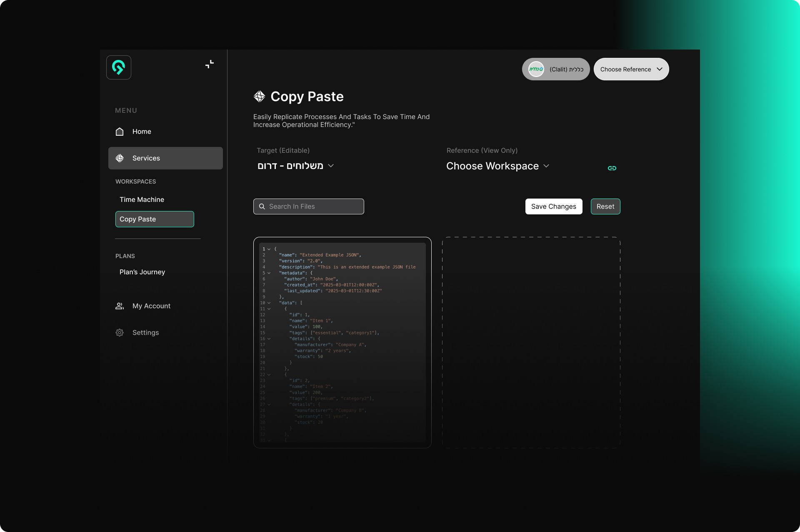Click the green link chain icon
Screen dimensions: 800x532
click(x=612, y=168)
